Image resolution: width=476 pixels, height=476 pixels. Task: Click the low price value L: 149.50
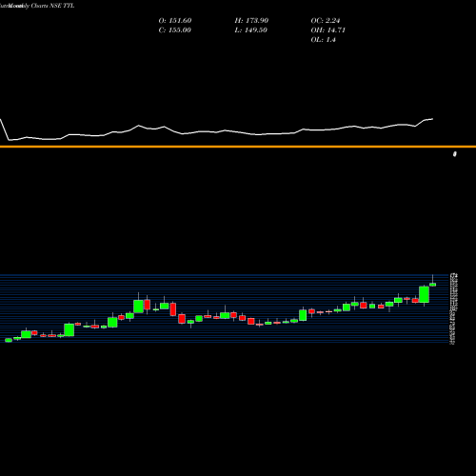coord(250,30)
